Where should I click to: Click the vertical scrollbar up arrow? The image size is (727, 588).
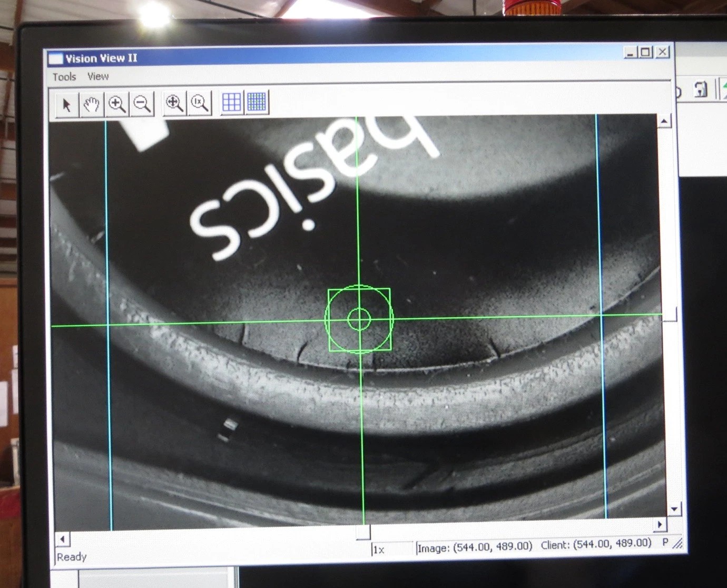pyautogui.click(x=664, y=121)
